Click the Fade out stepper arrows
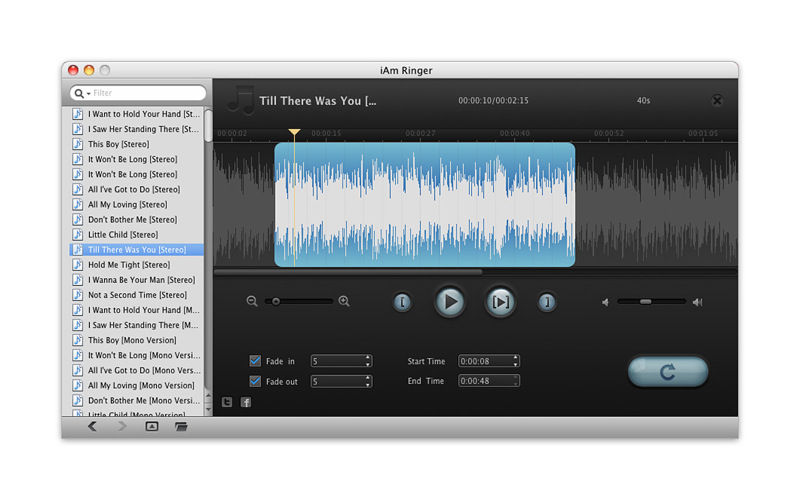Viewport: 800px width, 500px height. [x=368, y=381]
